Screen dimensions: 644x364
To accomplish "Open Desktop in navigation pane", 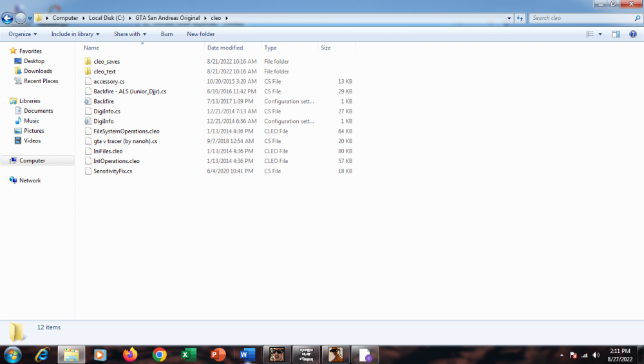I will (34, 61).
